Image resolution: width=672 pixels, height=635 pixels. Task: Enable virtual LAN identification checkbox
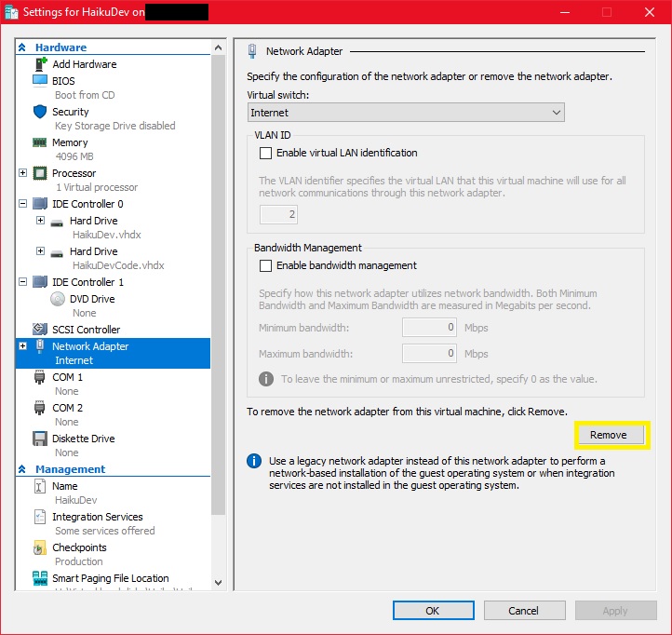pyautogui.click(x=266, y=153)
